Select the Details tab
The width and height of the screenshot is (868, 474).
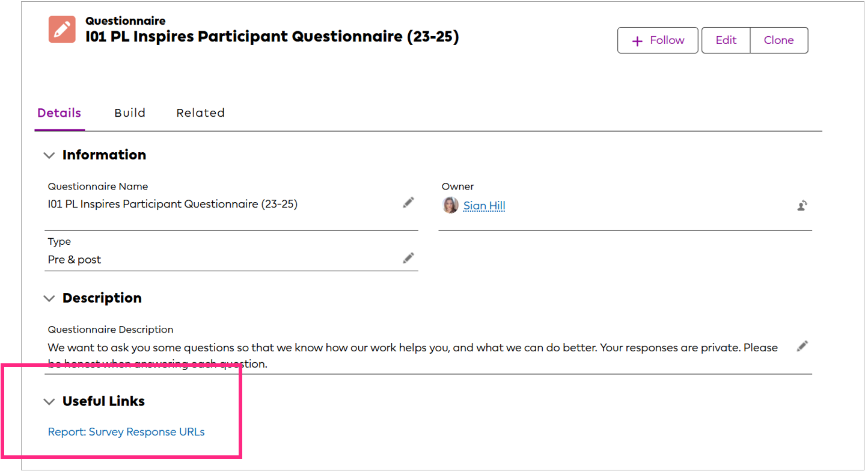tap(59, 112)
